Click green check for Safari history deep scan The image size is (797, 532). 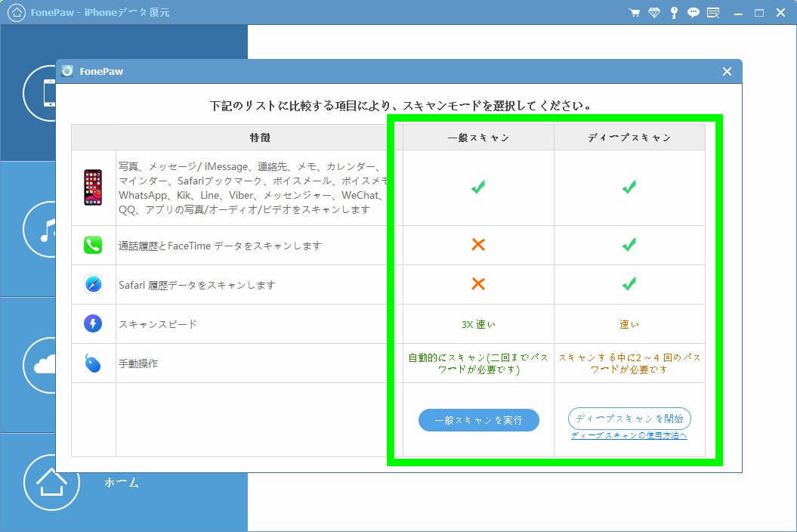pyautogui.click(x=629, y=284)
